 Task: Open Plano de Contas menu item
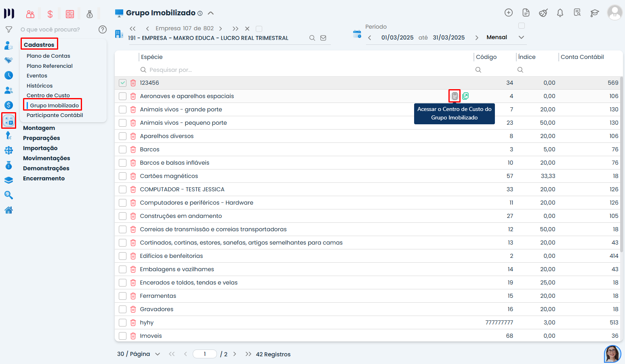[x=48, y=56]
